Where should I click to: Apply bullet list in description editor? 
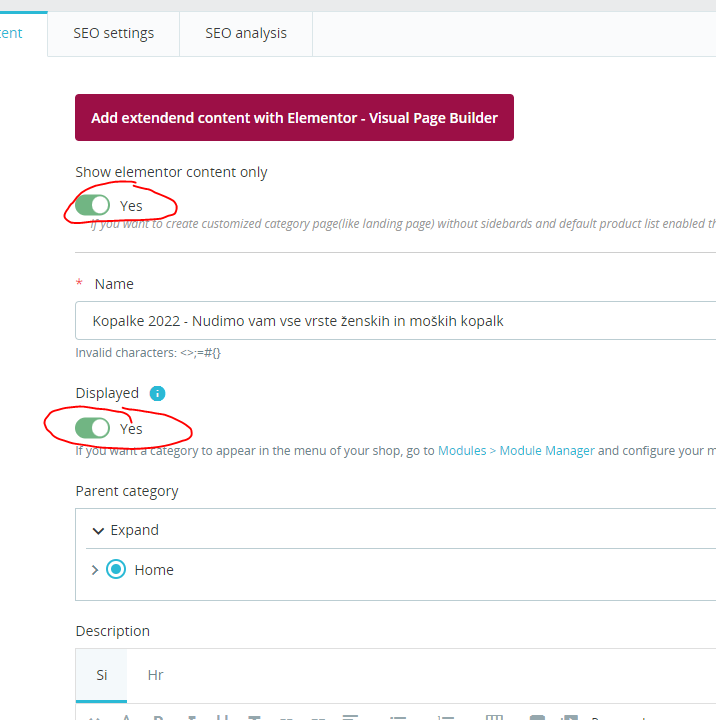[398, 717]
